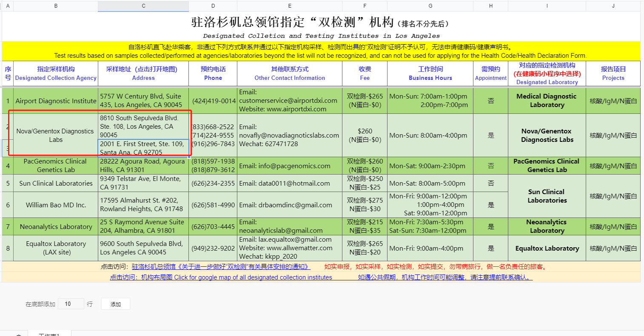Click the 如遇公共假期 holiday notice link
644x336 pixels.
(x=445, y=277)
